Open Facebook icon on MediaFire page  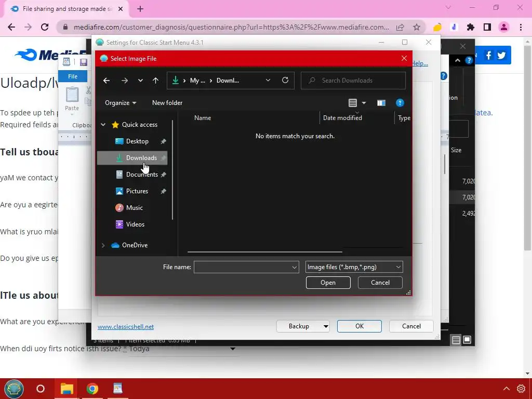(x=488, y=55)
